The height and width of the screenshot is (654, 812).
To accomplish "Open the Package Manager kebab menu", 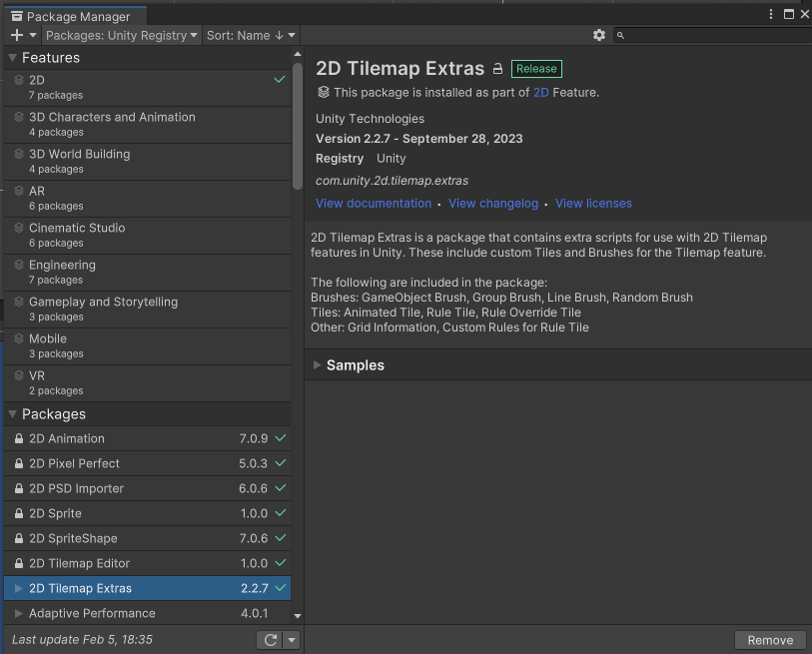I will click(x=771, y=15).
